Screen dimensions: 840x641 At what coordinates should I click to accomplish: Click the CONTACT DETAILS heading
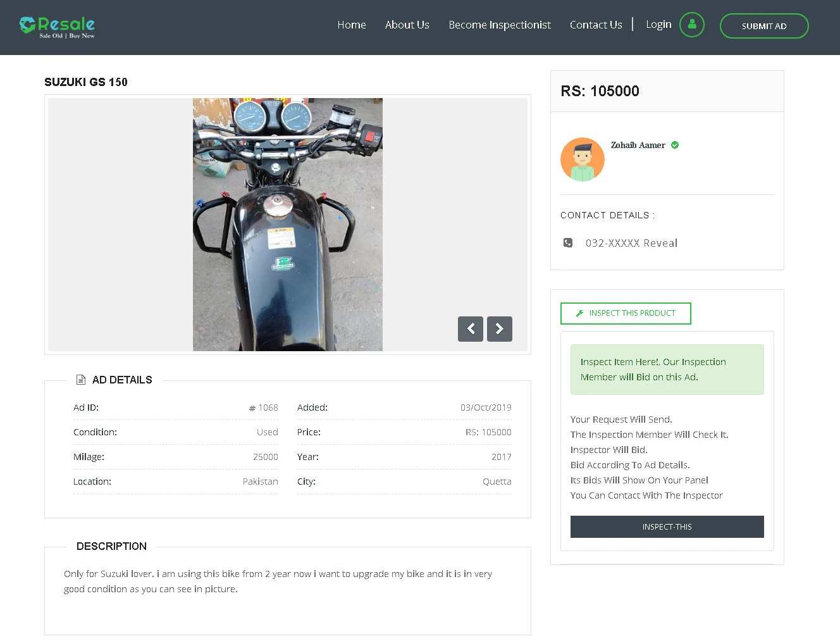(x=607, y=215)
